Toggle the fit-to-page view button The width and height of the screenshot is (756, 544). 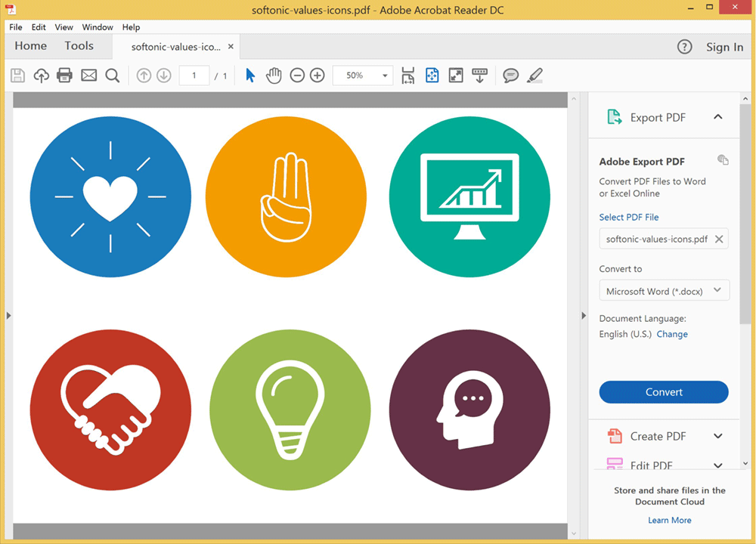coord(432,76)
